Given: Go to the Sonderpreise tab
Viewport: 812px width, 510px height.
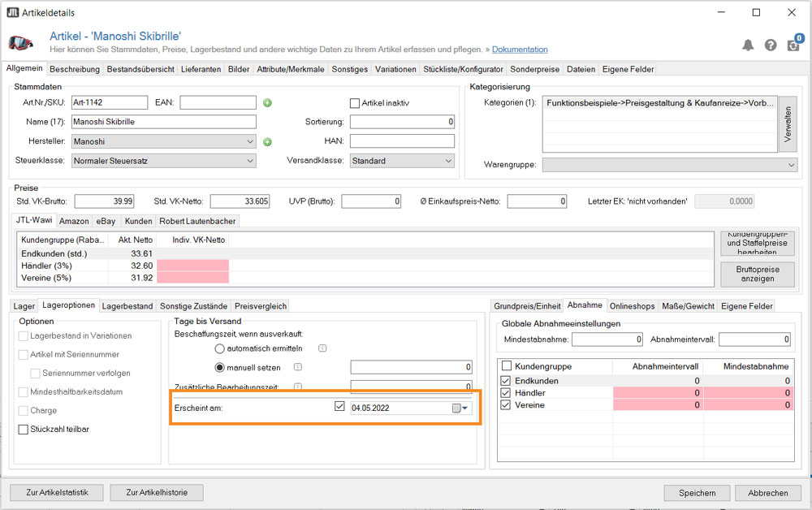Looking at the screenshot, I should tap(535, 69).
